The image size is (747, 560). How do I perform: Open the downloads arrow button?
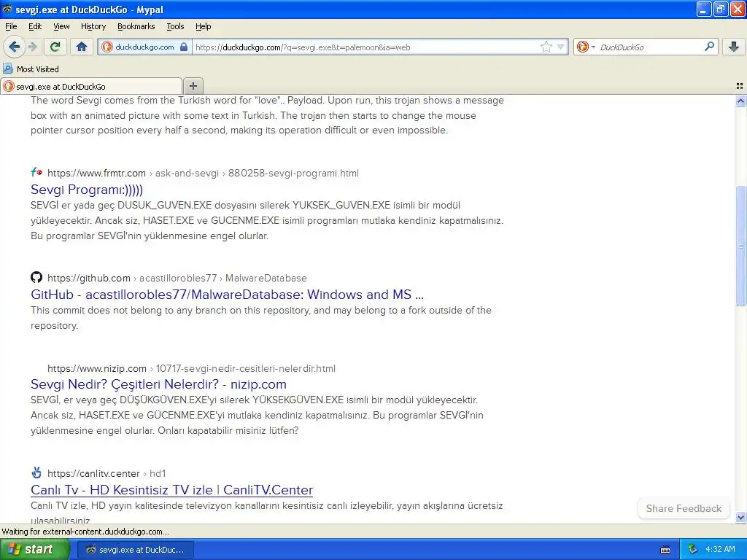(734, 47)
